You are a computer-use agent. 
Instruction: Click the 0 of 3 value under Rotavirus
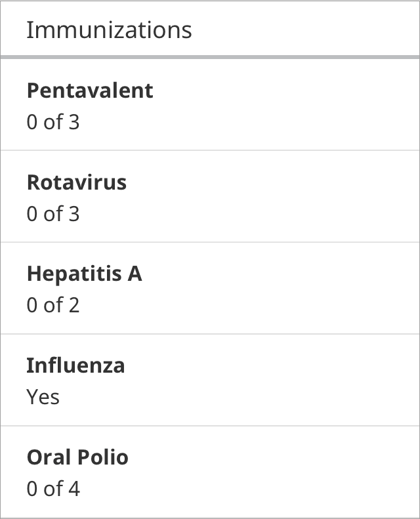tap(53, 213)
